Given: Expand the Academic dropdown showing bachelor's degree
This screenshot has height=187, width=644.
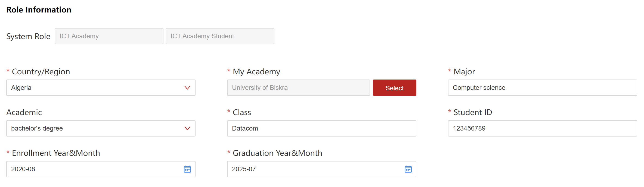Looking at the screenshot, I should pos(95,128).
